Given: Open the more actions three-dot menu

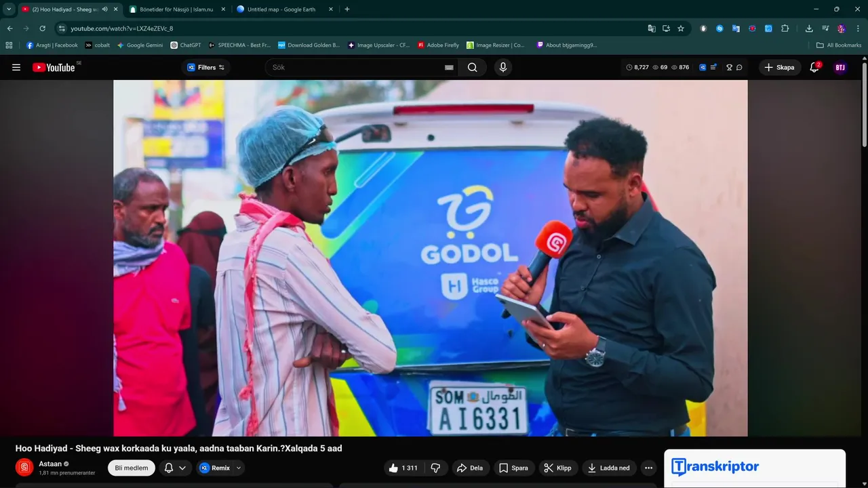Looking at the screenshot, I should click(x=649, y=468).
